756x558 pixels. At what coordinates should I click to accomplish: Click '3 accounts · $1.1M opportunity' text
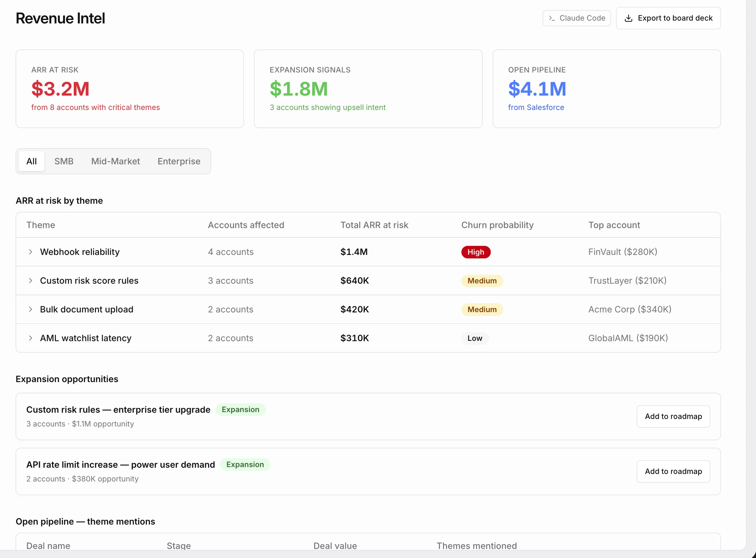coord(80,424)
